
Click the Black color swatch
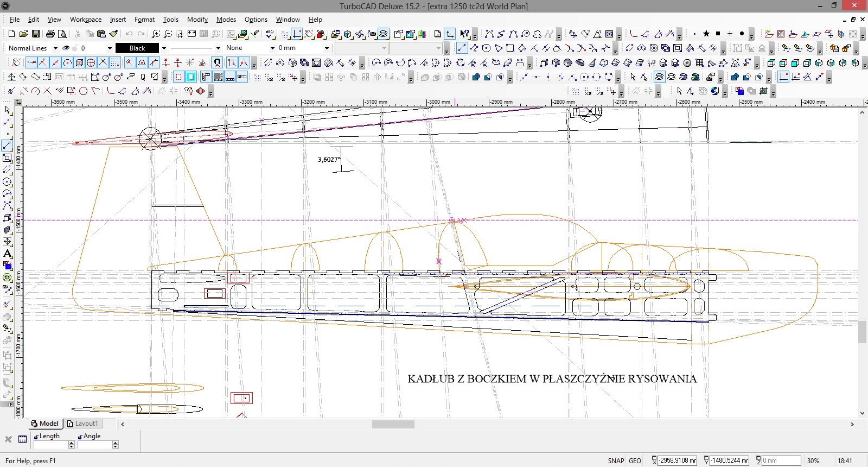point(137,48)
